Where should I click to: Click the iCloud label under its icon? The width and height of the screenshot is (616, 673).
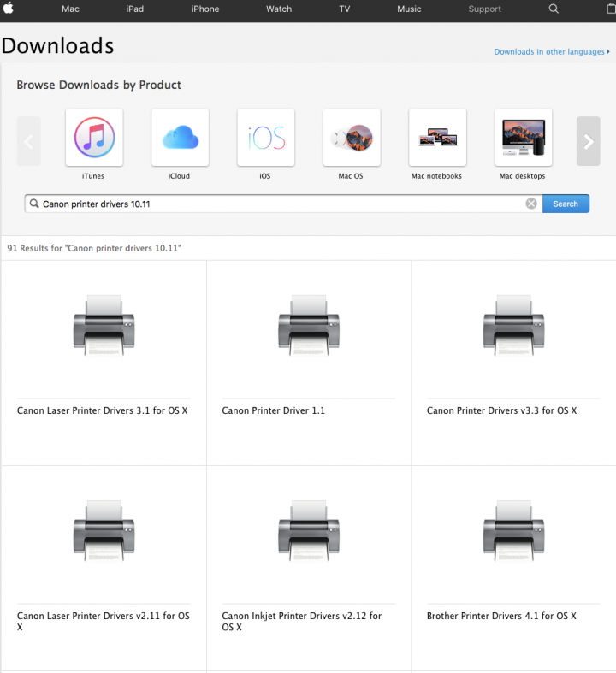(x=179, y=176)
